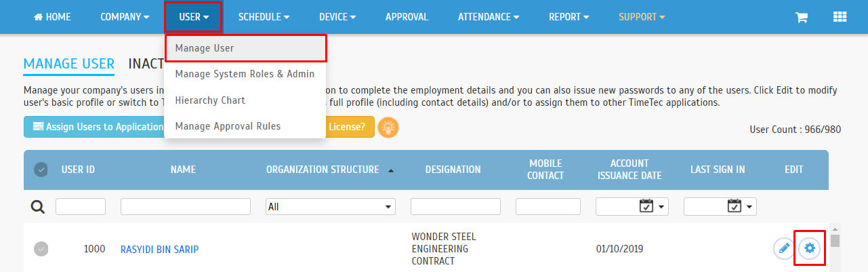Image resolution: width=868 pixels, height=272 pixels.
Task: Click the lightbulb tips icon
Action: pos(388,127)
